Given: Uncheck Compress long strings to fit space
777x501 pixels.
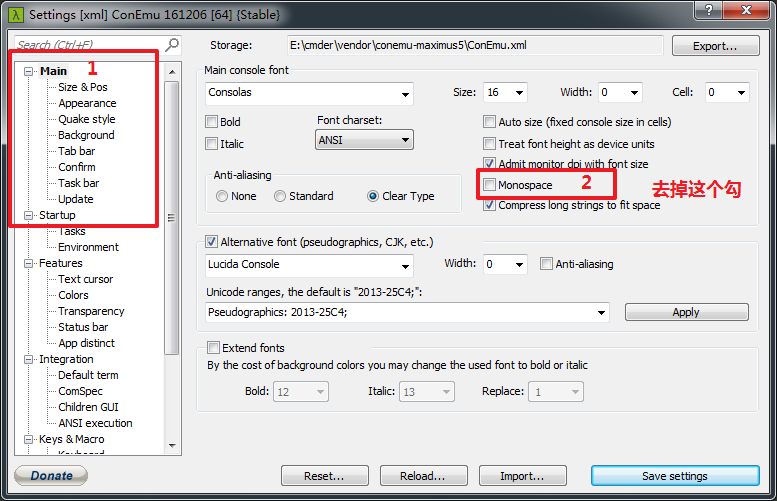Looking at the screenshot, I should click(x=490, y=205).
